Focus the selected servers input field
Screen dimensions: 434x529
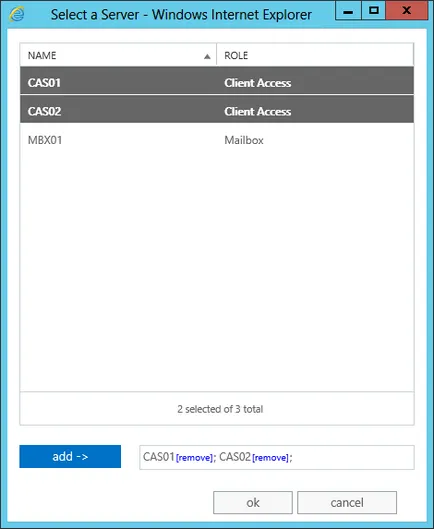tap(277, 457)
